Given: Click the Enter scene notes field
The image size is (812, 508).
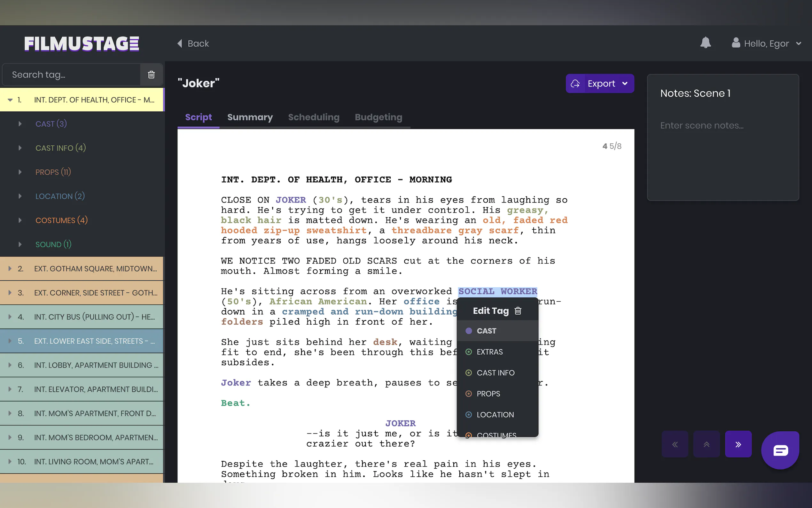Looking at the screenshot, I should tap(702, 125).
